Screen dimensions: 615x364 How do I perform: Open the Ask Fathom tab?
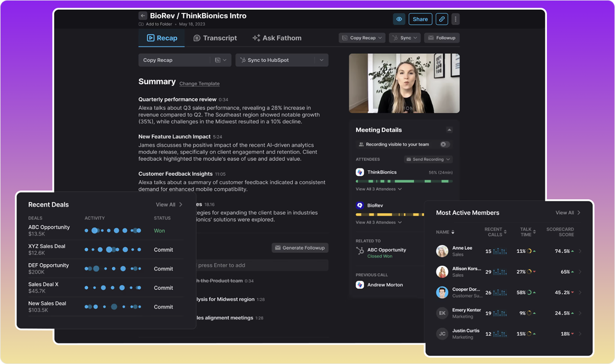click(277, 38)
